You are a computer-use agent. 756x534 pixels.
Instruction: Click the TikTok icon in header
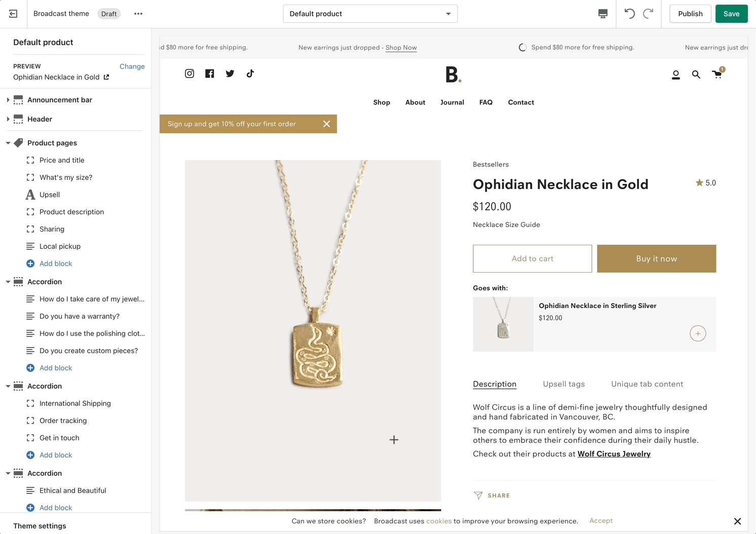[250, 73]
